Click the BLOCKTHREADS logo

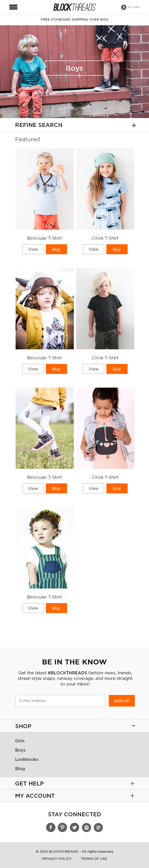tap(74, 7)
